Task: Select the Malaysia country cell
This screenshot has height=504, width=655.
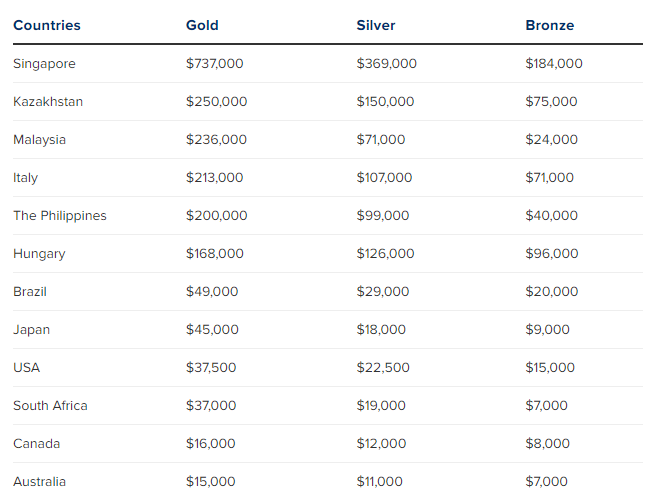Action: pos(40,140)
